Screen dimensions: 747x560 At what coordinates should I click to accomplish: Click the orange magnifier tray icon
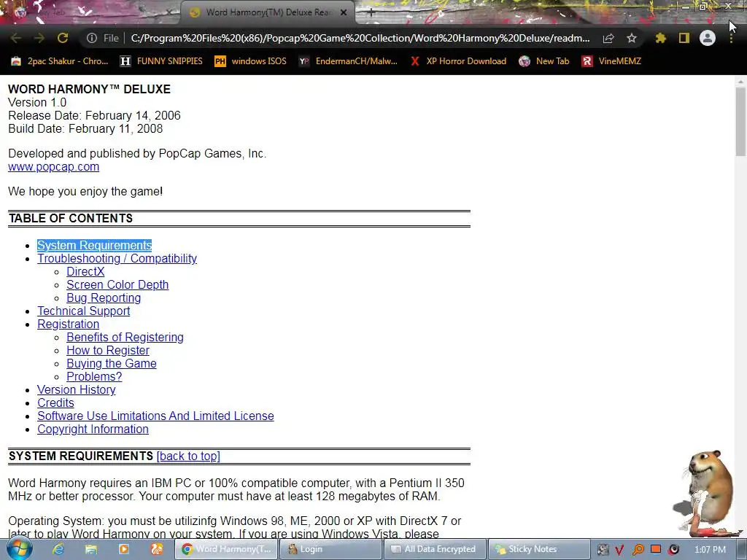pos(638,550)
